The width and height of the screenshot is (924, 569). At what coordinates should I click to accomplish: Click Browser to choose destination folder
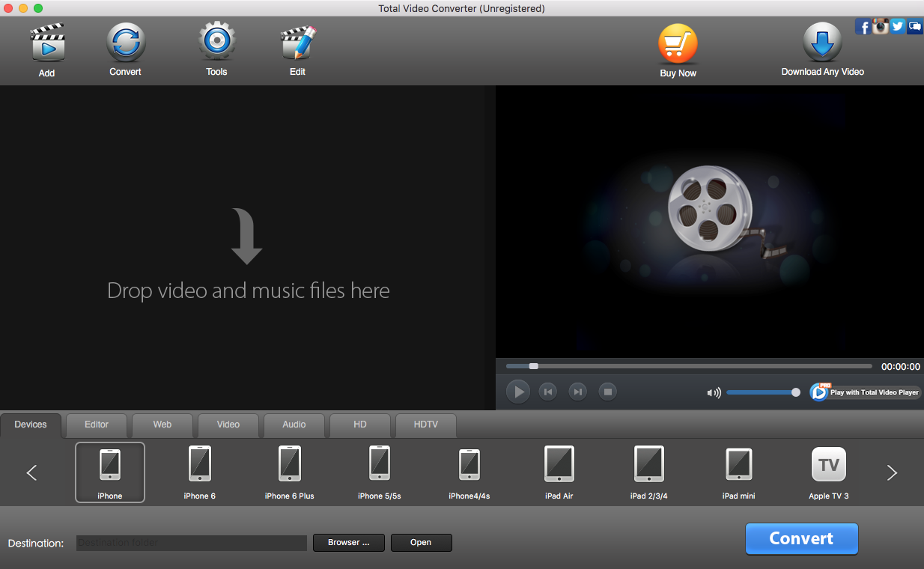[x=348, y=543]
